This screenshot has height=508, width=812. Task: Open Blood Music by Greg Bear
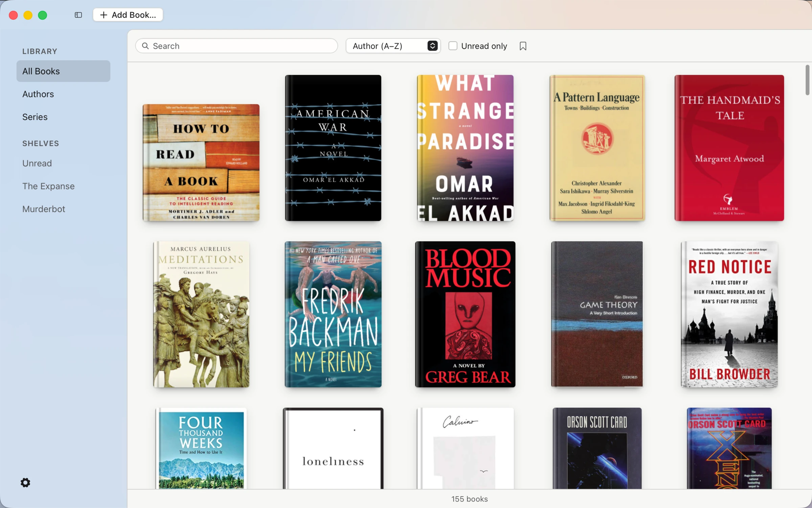coord(465,314)
